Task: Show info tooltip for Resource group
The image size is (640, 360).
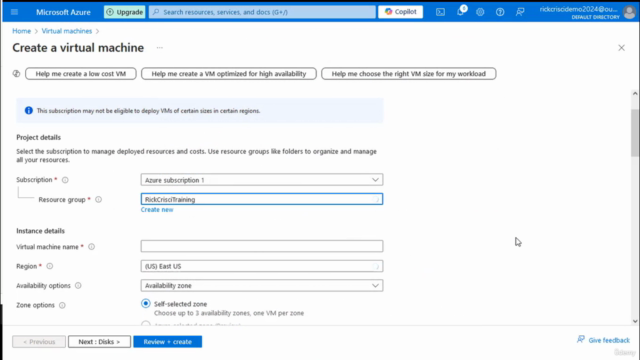Action: click(x=98, y=200)
